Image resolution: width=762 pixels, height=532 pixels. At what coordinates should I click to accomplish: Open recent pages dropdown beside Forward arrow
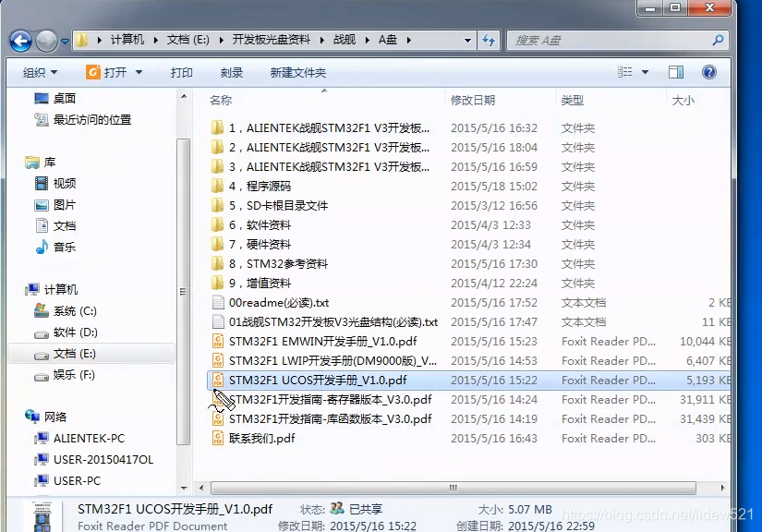tap(65, 42)
